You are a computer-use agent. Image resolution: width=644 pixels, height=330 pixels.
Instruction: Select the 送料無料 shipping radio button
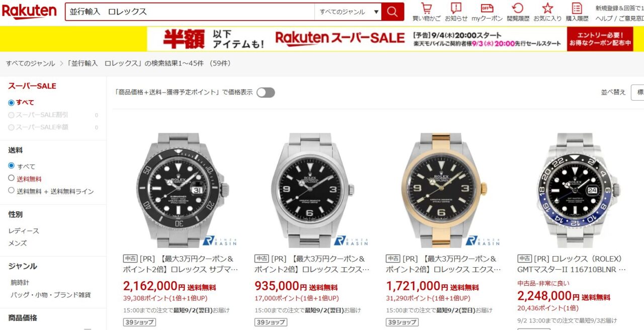coord(12,178)
